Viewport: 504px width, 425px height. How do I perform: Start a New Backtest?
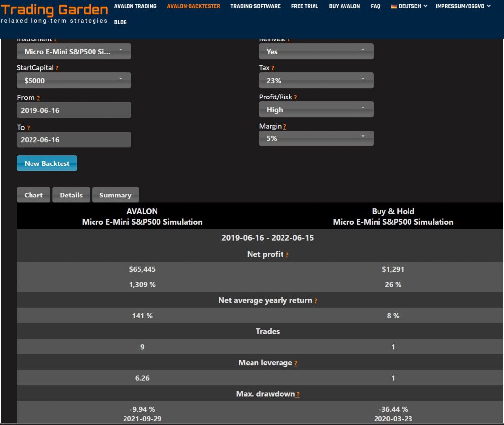point(47,163)
